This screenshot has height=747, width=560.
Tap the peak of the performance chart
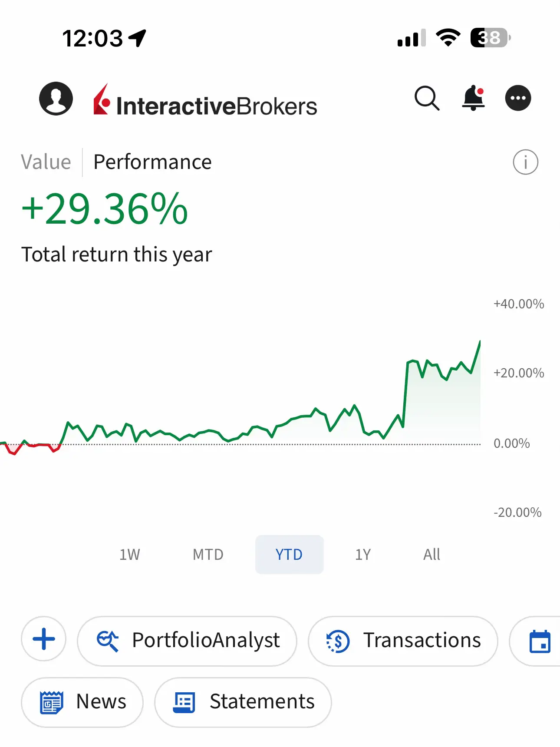click(x=480, y=342)
